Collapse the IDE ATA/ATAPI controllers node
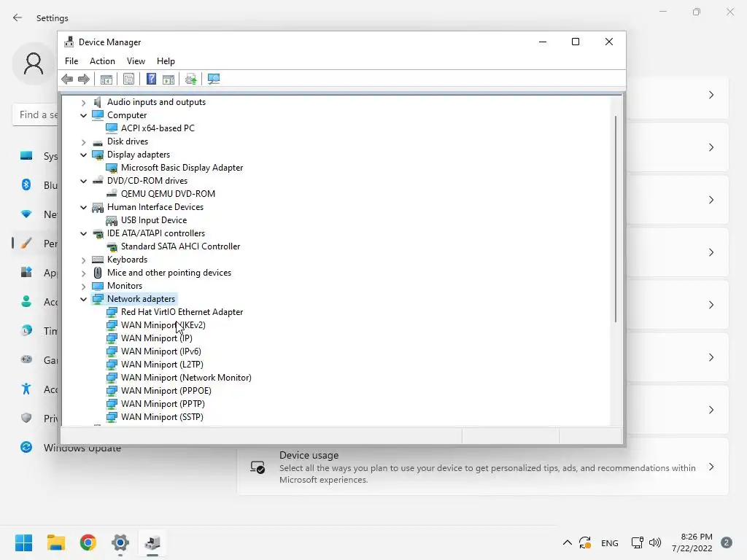The height and width of the screenshot is (560, 747). pos(83,233)
